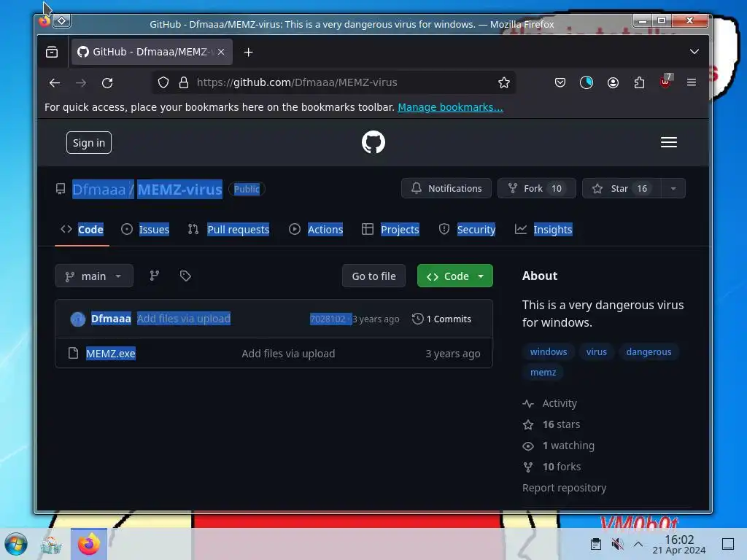The width and height of the screenshot is (747, 560).
Task: Open the main branch dropdown
Action: click(x=94, y=276)
